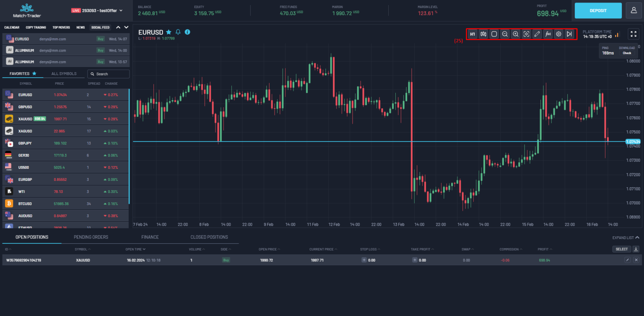This screenshot has height=316, width=644.
Task: Open indicators using the f(x) icon
Action: [548, 34]
